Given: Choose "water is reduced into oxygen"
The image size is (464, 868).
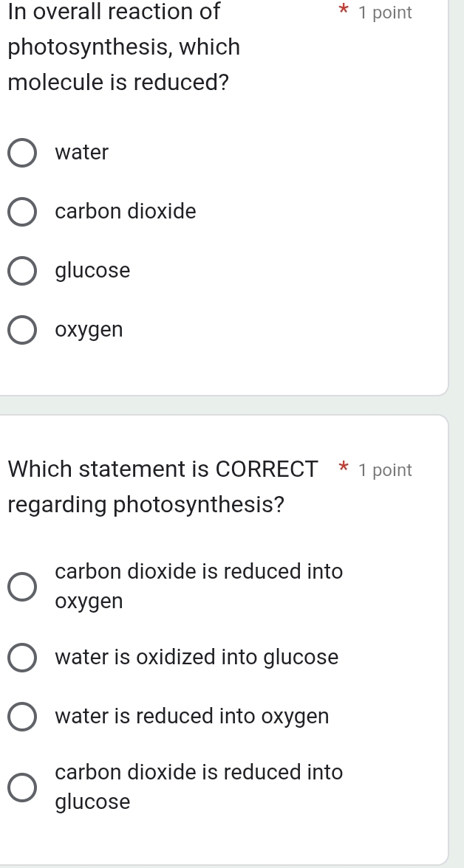Looking at the screenshot, I should pos(22,716).
